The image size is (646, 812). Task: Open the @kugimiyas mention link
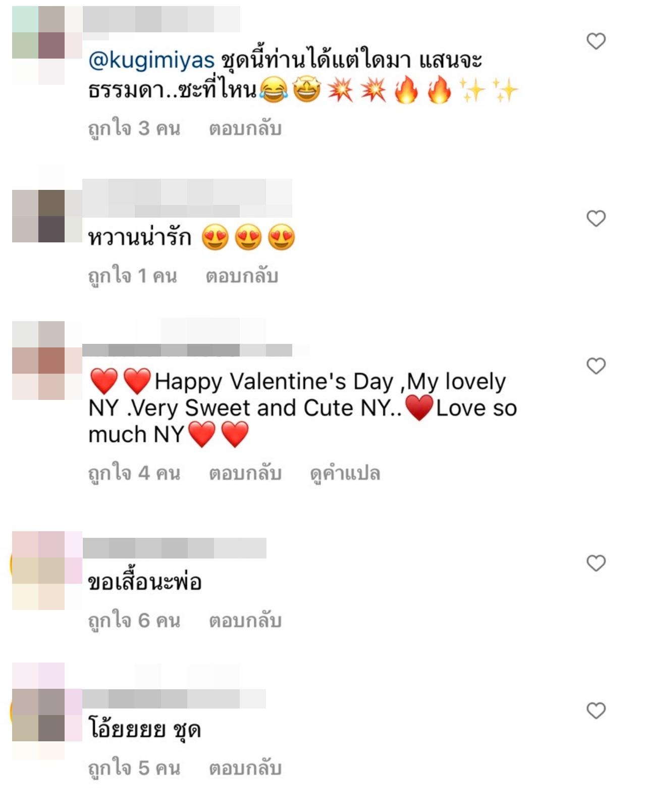[151, 61]
